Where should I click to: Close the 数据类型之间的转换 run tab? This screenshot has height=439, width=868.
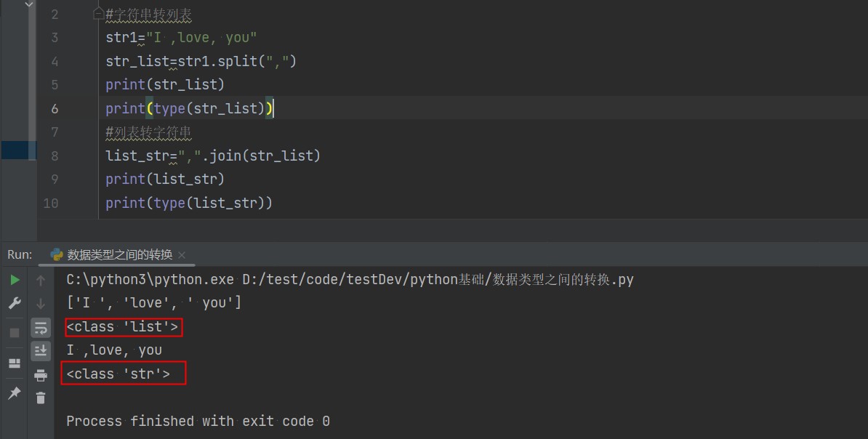182,255
